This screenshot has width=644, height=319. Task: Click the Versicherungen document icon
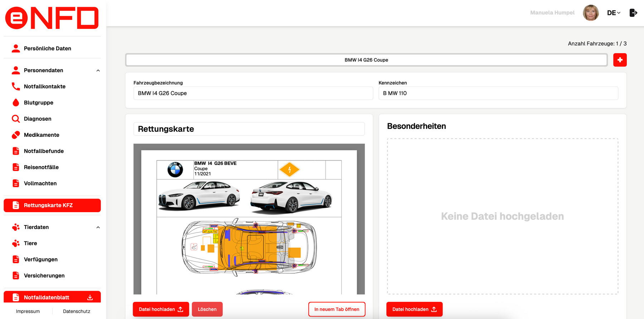coord(16,275)
